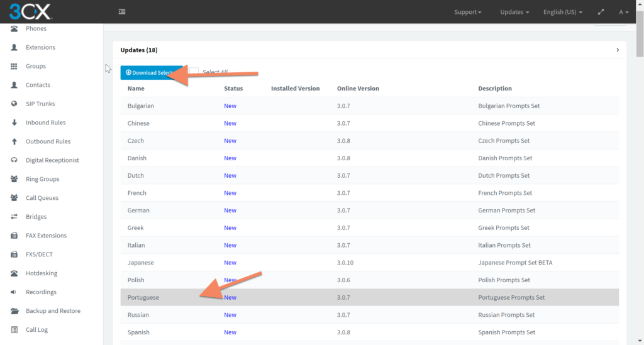Open Call Queues in the sidebar
The image size is (644, 345).
pos(42,198)
